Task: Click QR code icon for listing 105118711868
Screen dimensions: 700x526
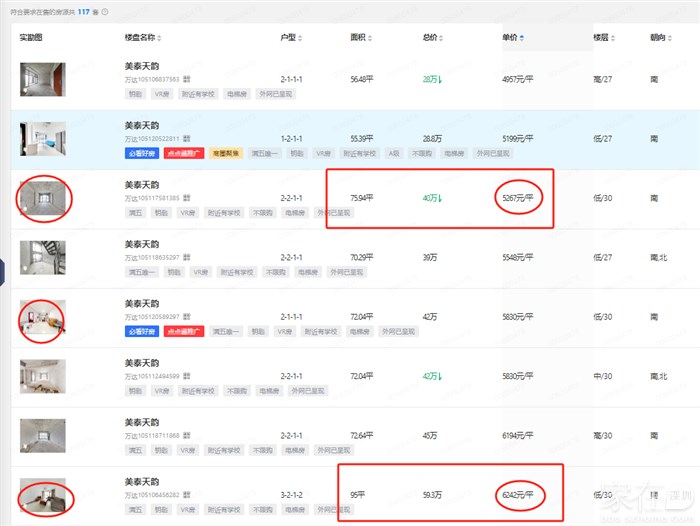Action: pos(187,436)
